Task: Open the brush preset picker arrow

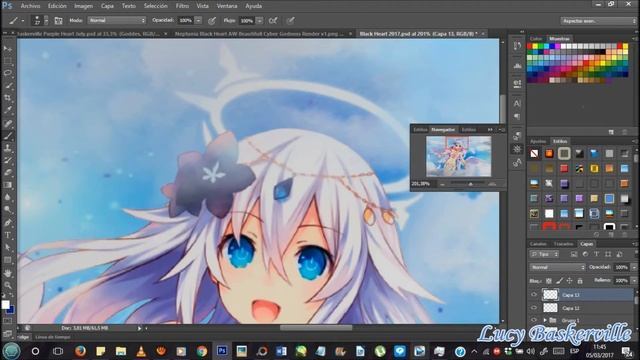Action: (46, 20)
